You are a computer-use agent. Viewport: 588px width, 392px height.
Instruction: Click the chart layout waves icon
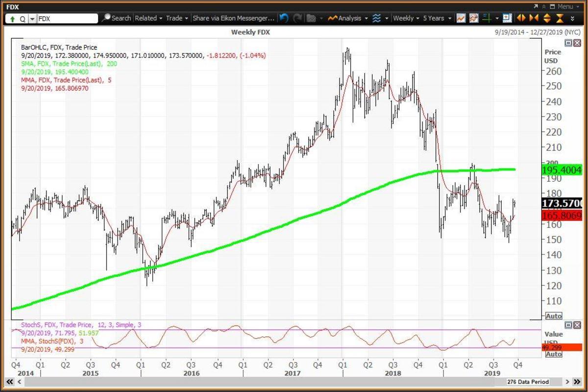tap(377, 18)
